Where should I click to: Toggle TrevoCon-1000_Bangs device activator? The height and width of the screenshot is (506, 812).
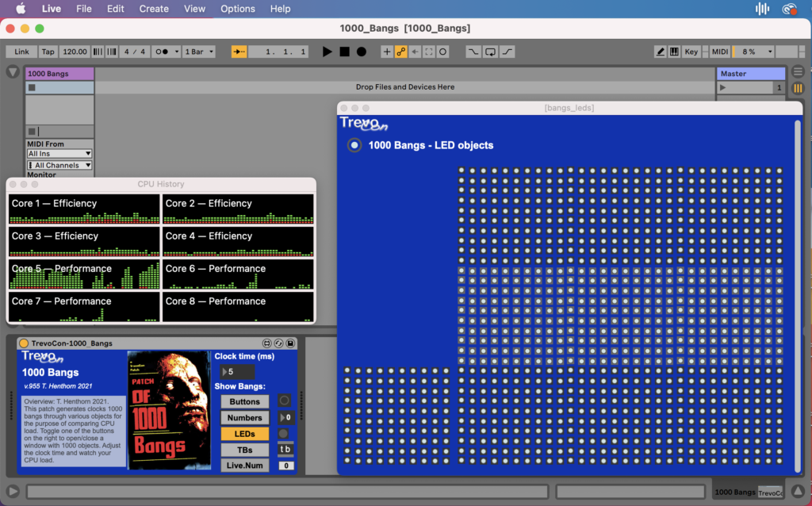click(x=24, y=343)
